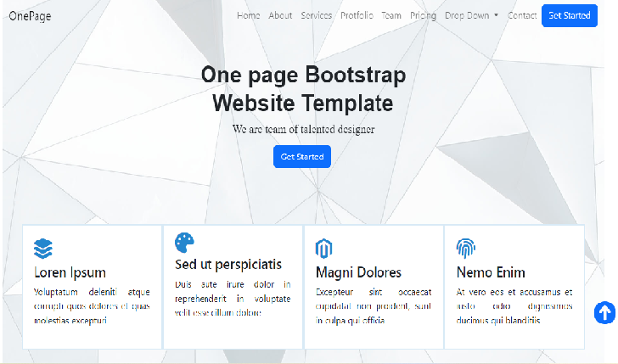Click the fingerprint icon above Nemo Enim
618x364 pixels.
[466, 248]
